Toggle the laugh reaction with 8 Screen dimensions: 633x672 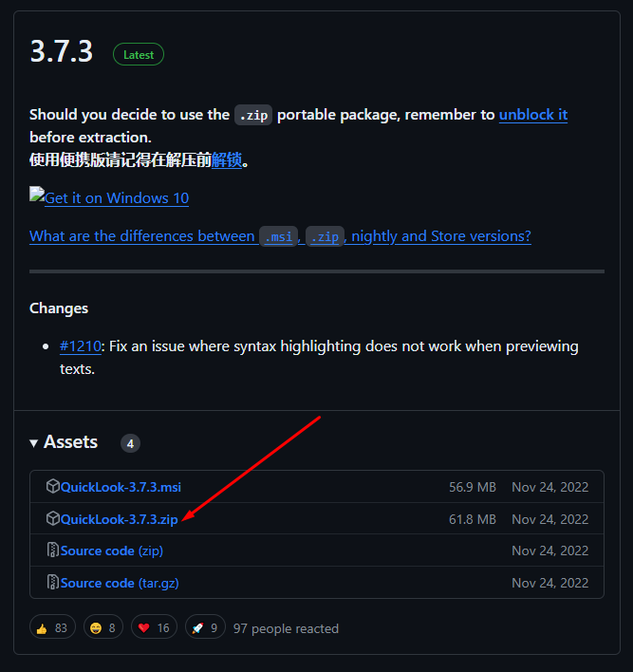pyautogui.click(x=103, y=627)
